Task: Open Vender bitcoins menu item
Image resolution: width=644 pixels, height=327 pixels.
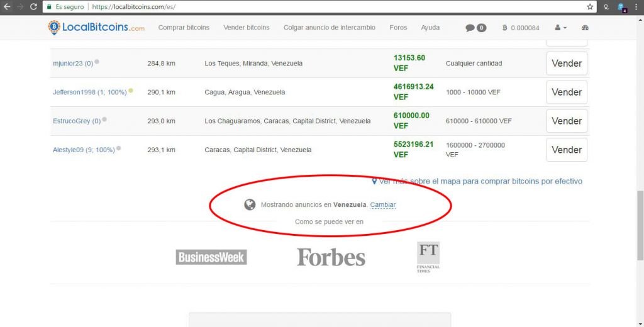Action: [247, 28]
